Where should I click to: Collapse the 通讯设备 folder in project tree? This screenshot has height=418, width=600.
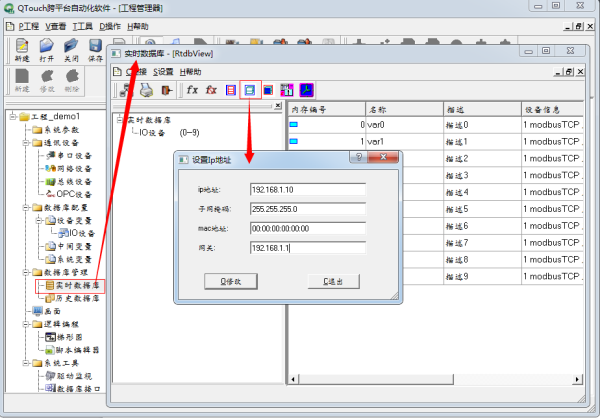point(24,143)
